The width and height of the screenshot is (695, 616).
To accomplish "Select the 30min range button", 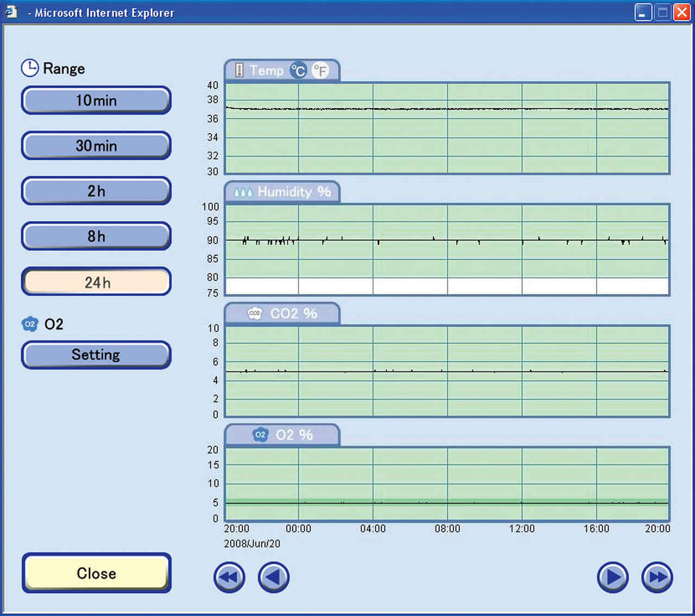I will click(x=96, y=146).
